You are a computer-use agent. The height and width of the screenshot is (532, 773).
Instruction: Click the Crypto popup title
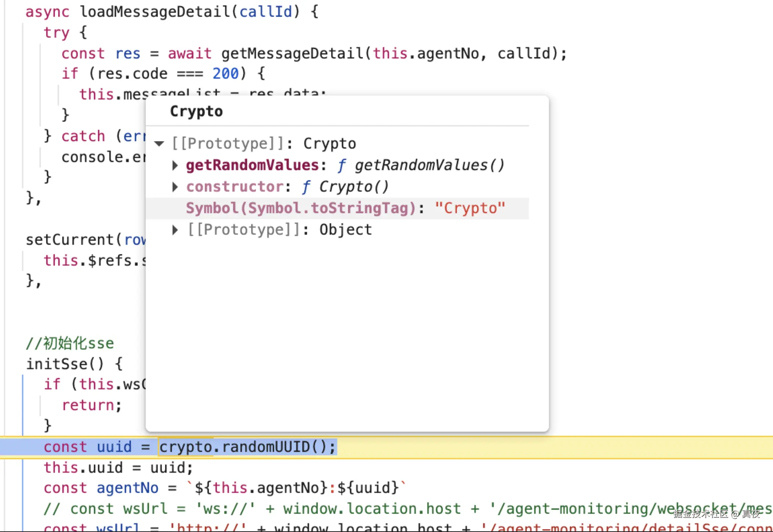pos(196,111)
